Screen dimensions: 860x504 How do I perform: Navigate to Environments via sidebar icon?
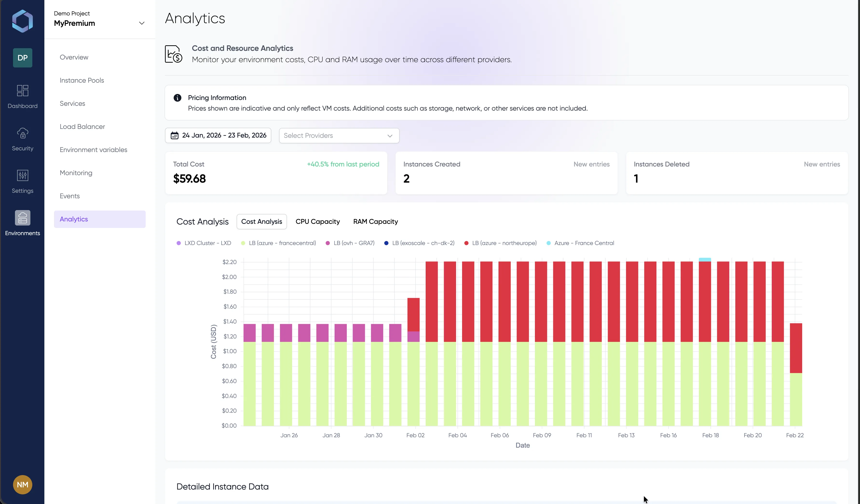tap(22, 223)
